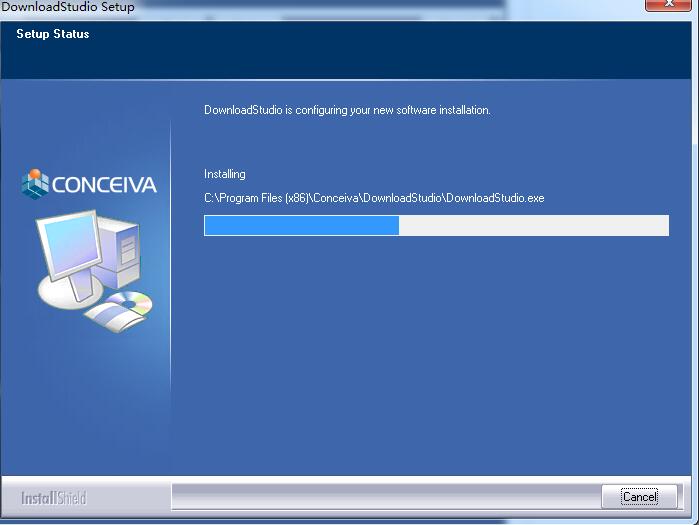The height and width of the screenshot is (525, 699).
Task: Select the DownloadStudio.exe install path text
Action: pyautogui.click(x=374, y=198)
